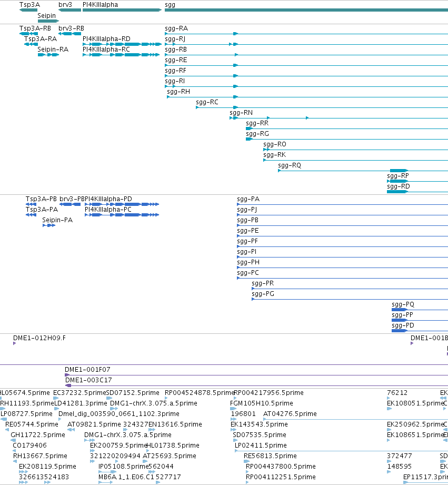This screenshot has height=485, width=448.
Task: Select the sgg-RC transcript label
Action: (x=207, y=102)
